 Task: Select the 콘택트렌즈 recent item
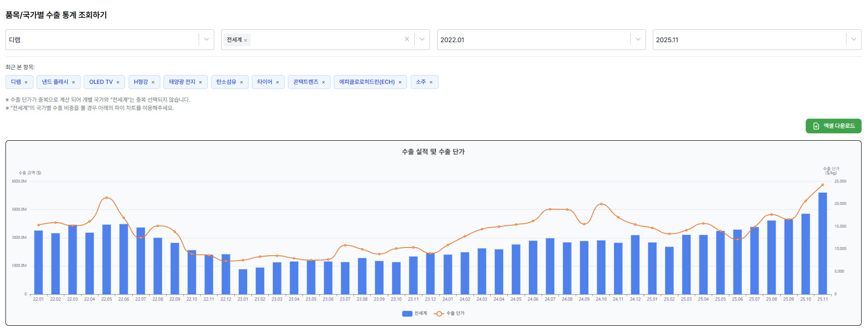coord(305,82)
